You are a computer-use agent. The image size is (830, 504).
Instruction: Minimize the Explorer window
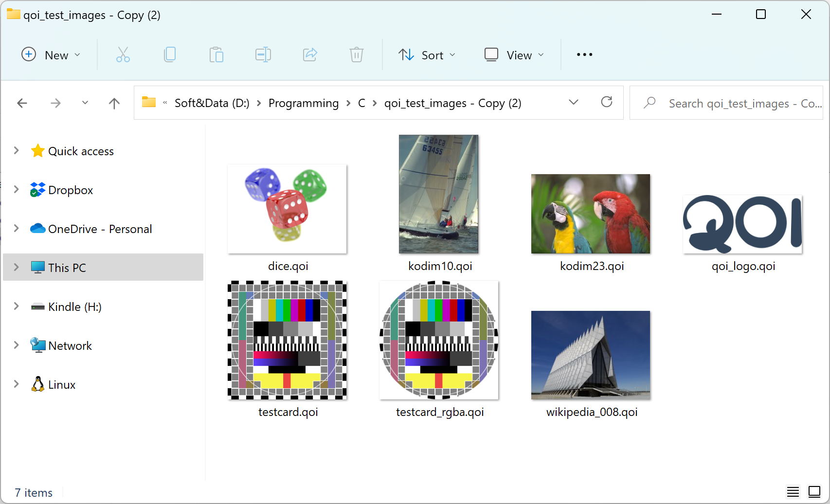click(x=717, y=14)
